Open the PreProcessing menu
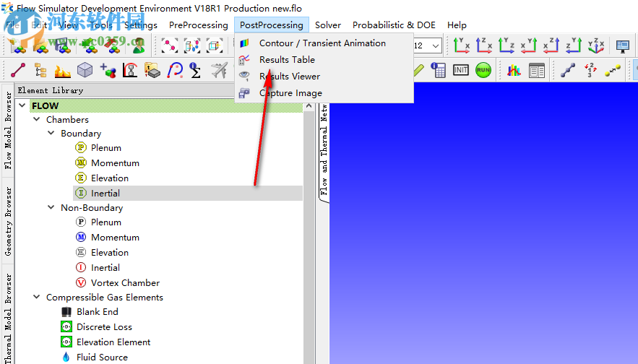Viewport: 638px width, 364px height. [x=199, y=25]
